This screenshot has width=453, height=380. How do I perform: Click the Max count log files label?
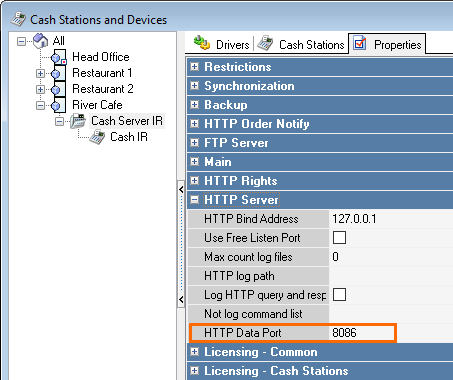(248, 257)
